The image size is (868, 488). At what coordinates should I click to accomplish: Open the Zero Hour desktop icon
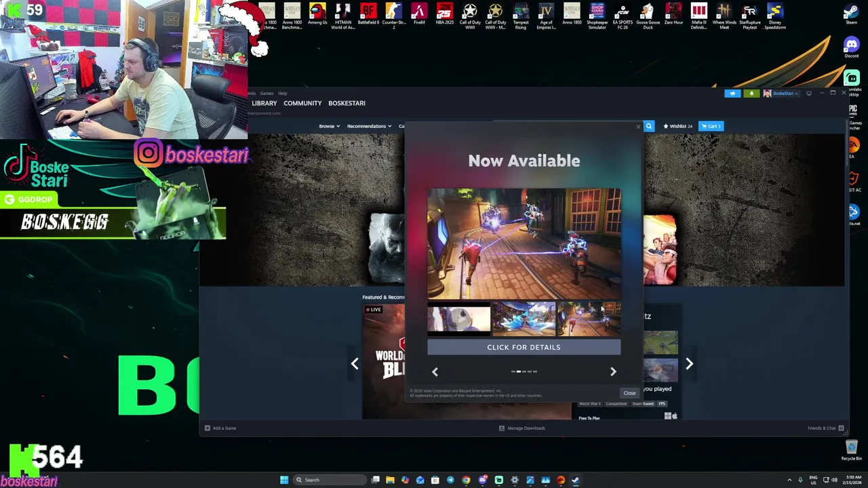pos(673,15)
